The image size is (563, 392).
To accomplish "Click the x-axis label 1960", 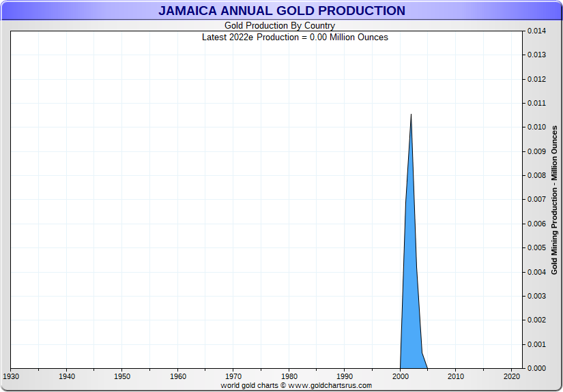I will [177, 376].
